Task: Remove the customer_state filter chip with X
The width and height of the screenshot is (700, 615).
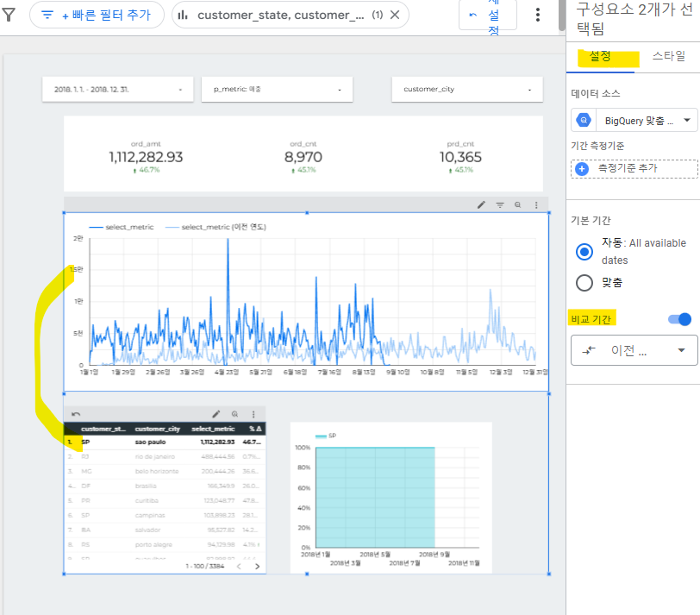Action: (395, 15)
